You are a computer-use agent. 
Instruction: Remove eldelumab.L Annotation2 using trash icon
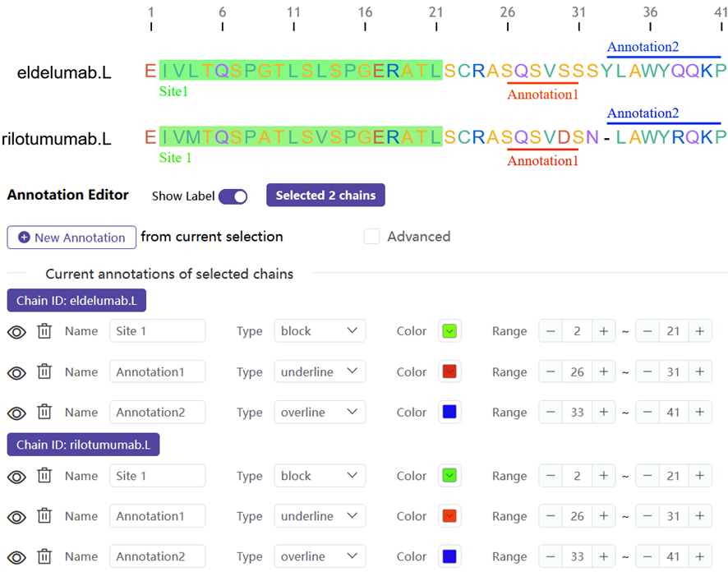[44, 413]
